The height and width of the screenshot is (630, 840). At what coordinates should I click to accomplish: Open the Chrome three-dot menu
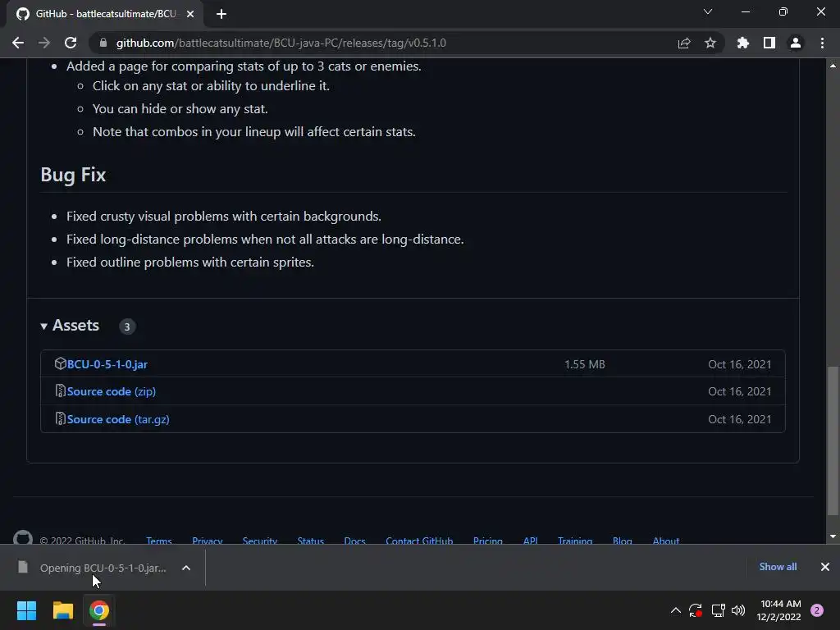point(822,43)
